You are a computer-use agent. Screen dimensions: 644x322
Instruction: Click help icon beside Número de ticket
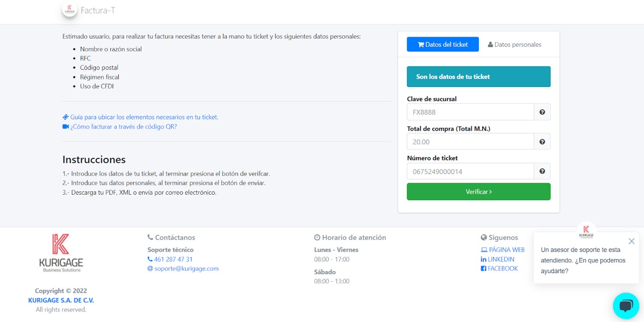[542, 172]
